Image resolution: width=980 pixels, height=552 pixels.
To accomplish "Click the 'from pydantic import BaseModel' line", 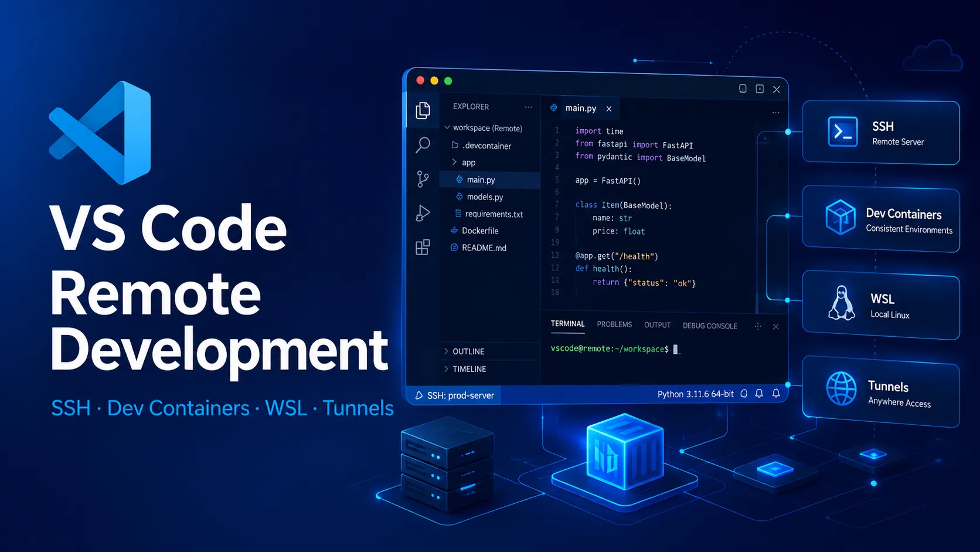I will [x=640, y=157].
